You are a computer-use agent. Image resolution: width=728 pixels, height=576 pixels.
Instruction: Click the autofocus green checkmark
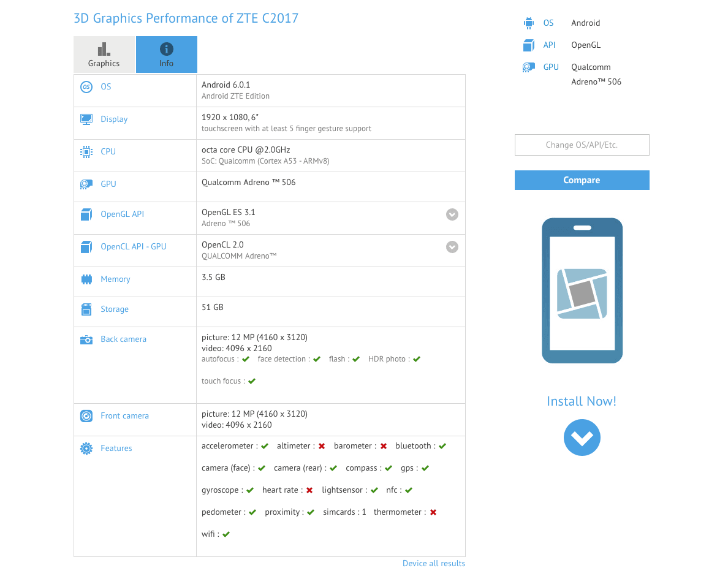point(246,359)
